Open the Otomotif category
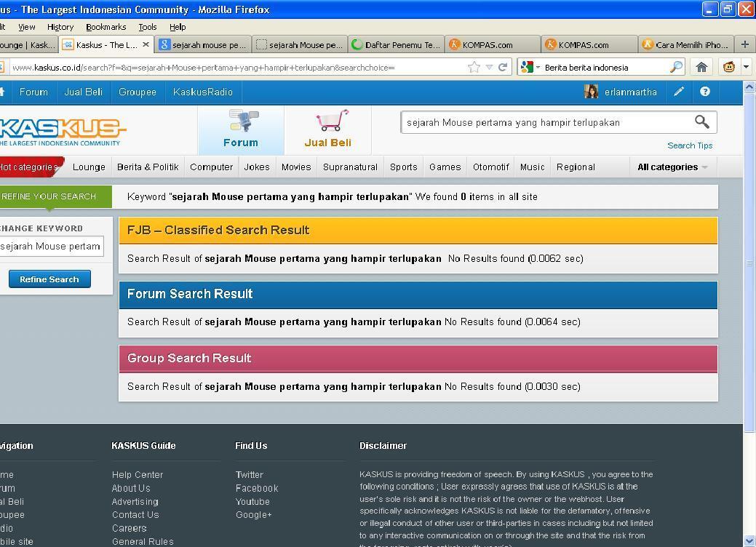The height and width of the screenshot is (547, 756). click(491, 167)
